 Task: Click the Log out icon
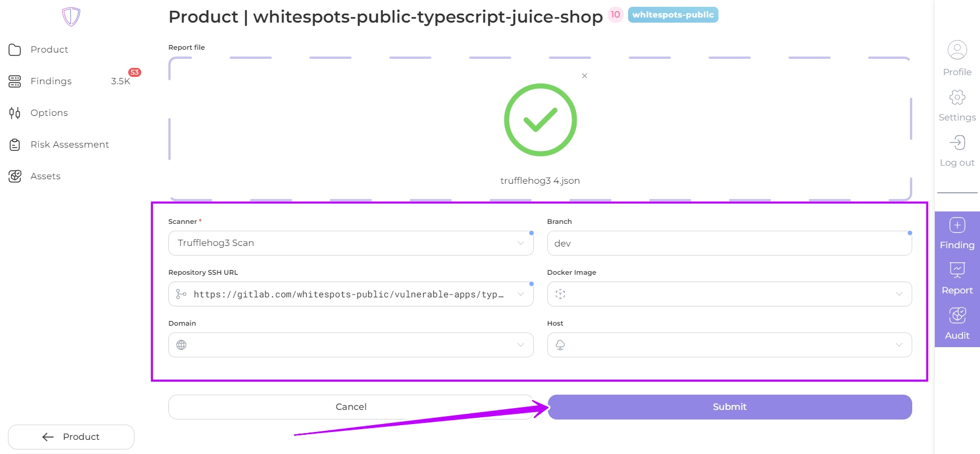tap(957, 142)
